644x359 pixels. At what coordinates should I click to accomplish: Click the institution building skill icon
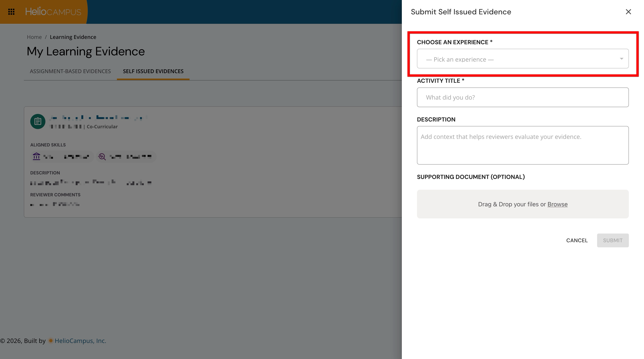(37, 156)
